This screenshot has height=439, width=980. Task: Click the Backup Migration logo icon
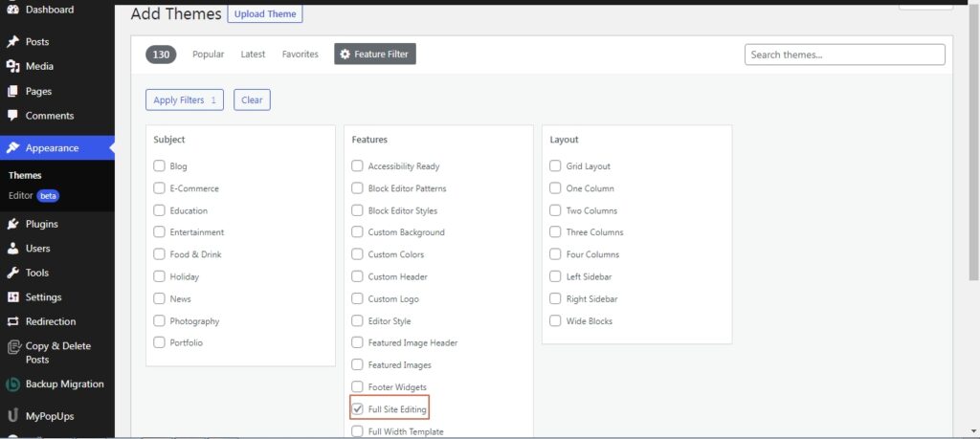pyautogui.click(x=12, y=384)
